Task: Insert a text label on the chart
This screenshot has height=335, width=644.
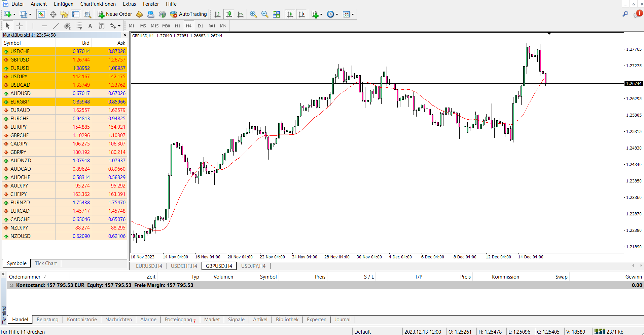Action: (102, 26)
